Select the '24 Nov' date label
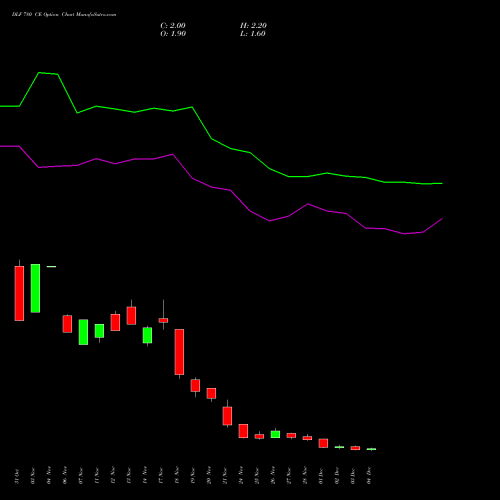Image resolution: width=500 pixels, height=500 pixels. pyautogui.click(x=241, y=475)
